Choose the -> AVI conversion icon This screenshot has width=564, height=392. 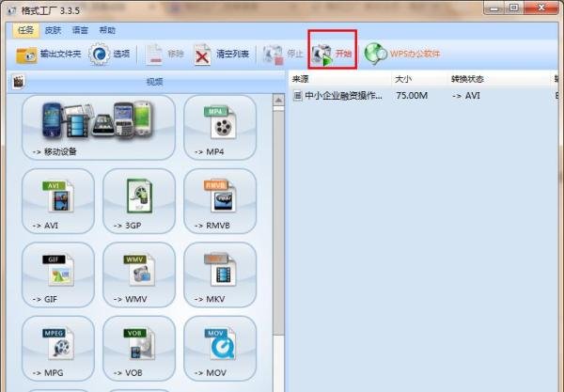pyautogui.click(x=58, y=201)
